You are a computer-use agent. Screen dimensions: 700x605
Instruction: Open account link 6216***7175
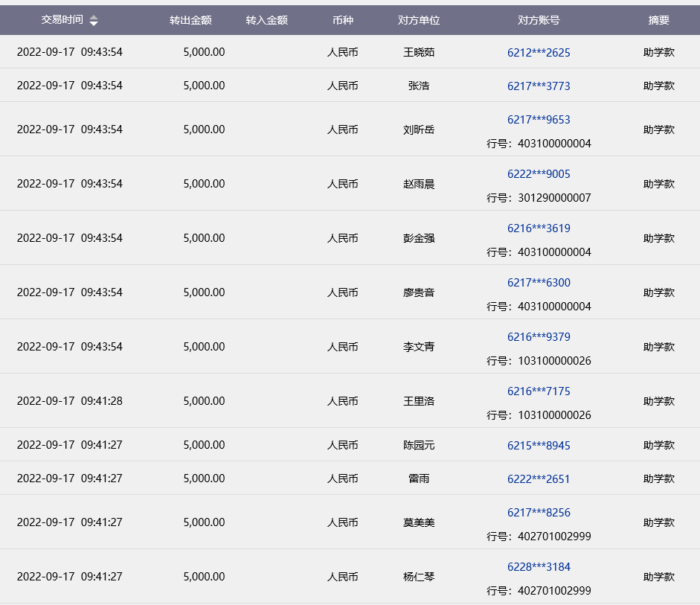[x=539, y=391]
